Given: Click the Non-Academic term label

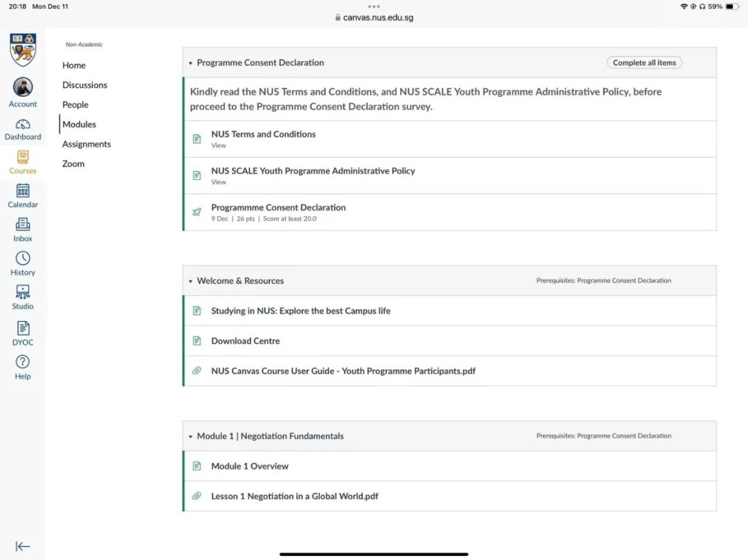Looking at the screenshot, I should 84,44.
